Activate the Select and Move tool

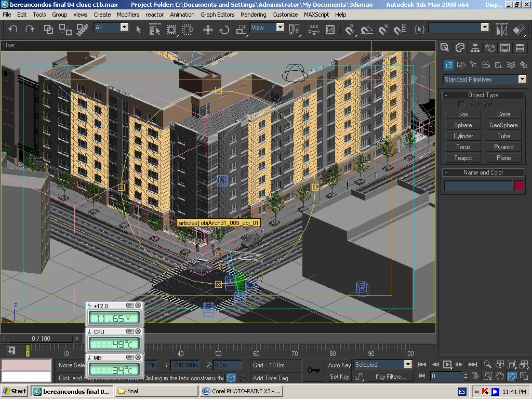[208, 30]
